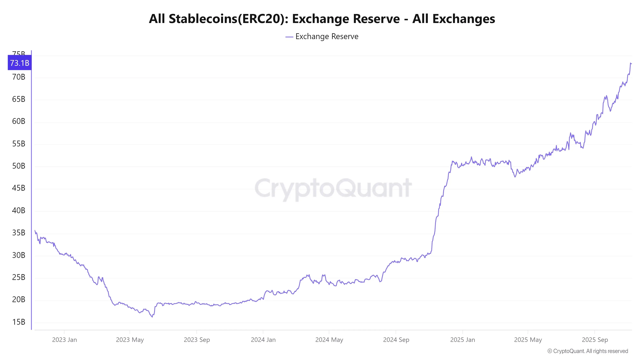Click the 35B y-axis label
Image resolution: width=644 pixels, height=362 pixels.
[x=19, y=233]
